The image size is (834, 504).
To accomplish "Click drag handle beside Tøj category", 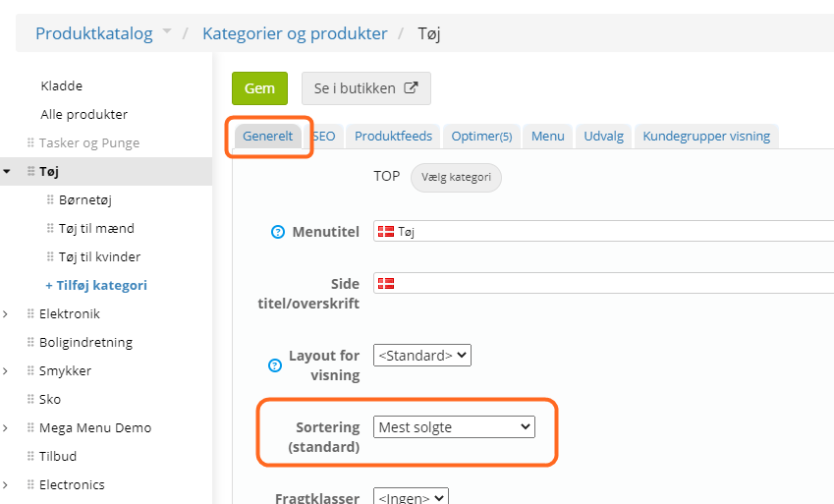I will pyautogui.click(x=30, y=171).
